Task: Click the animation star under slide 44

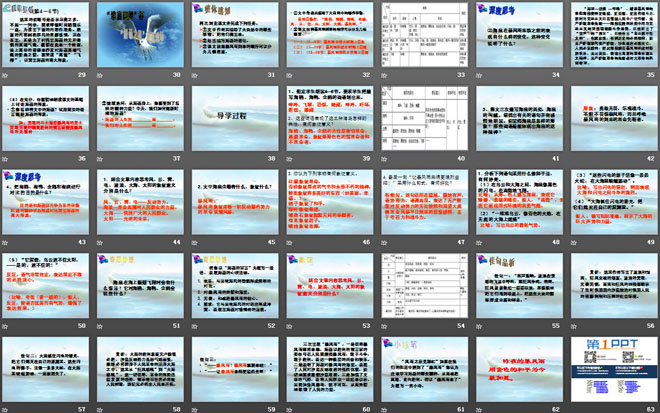Action: 100,243
